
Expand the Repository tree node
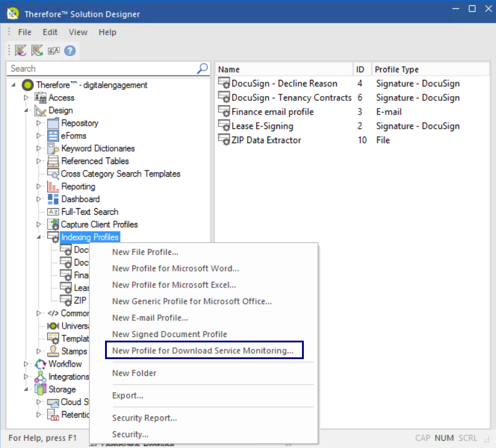39,123
